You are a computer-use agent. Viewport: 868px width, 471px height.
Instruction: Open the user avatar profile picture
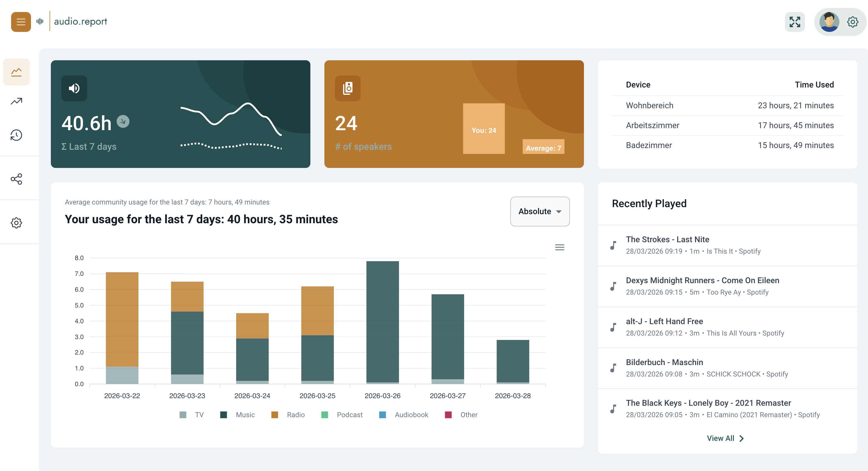(x=829, y=22)
